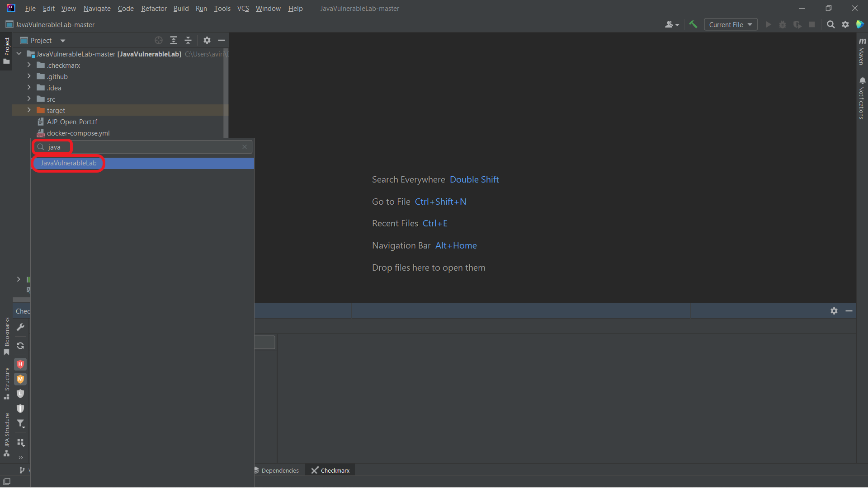Click the Debug bug icon

[783, 24]
